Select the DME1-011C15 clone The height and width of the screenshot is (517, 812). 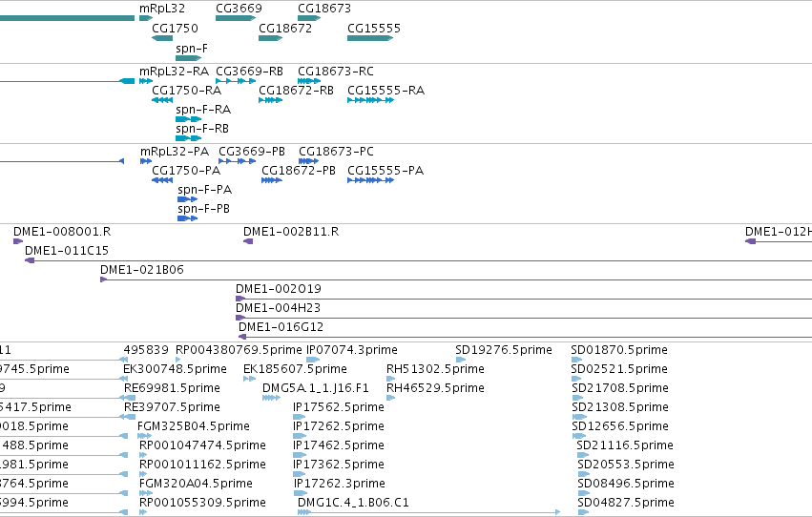[419, 260]
